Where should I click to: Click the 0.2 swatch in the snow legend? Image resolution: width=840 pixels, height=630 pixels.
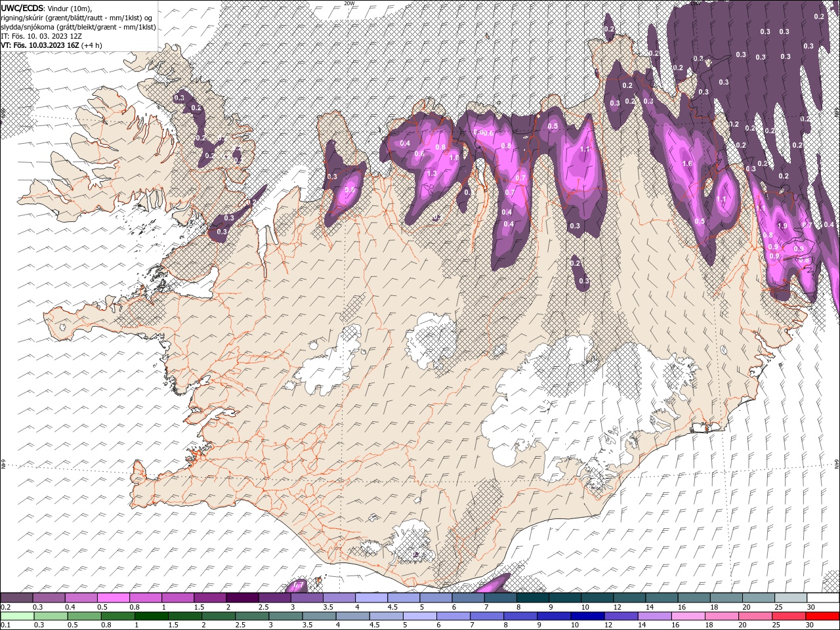click(17, 598)
